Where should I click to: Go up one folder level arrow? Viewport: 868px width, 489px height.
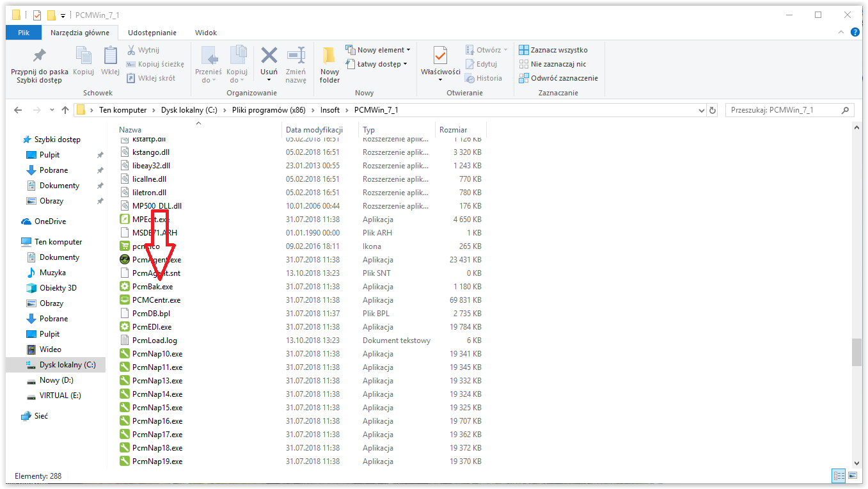click(x=65, y=110)
